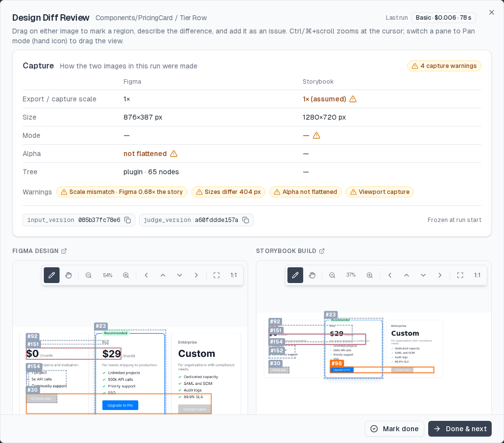
Task: Switch Figma pane to Pan hand mode
Action: point(68,275)
